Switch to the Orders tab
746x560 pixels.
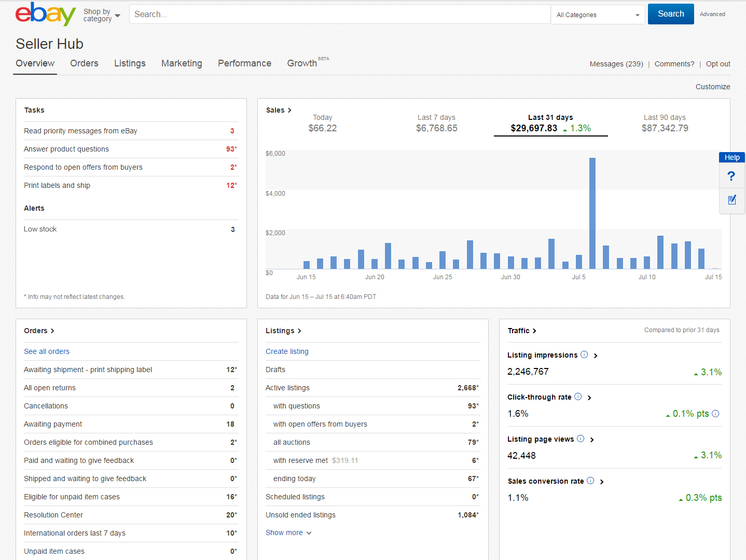click(84, 63)
